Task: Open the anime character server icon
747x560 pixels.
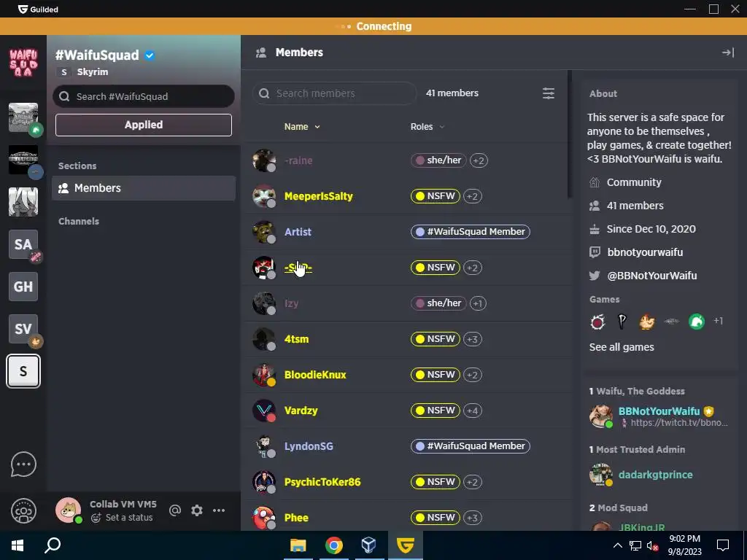Action: [x=23, y=202]
